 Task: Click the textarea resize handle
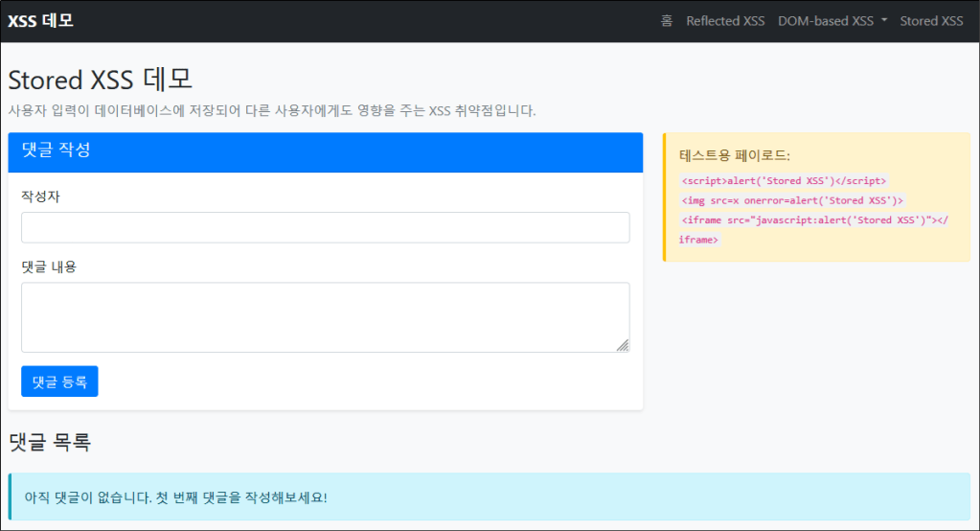click(623, 345)
